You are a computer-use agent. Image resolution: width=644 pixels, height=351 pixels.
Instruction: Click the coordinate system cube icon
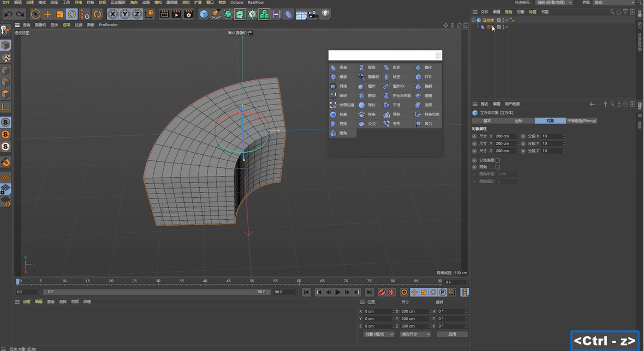point(150,14)
